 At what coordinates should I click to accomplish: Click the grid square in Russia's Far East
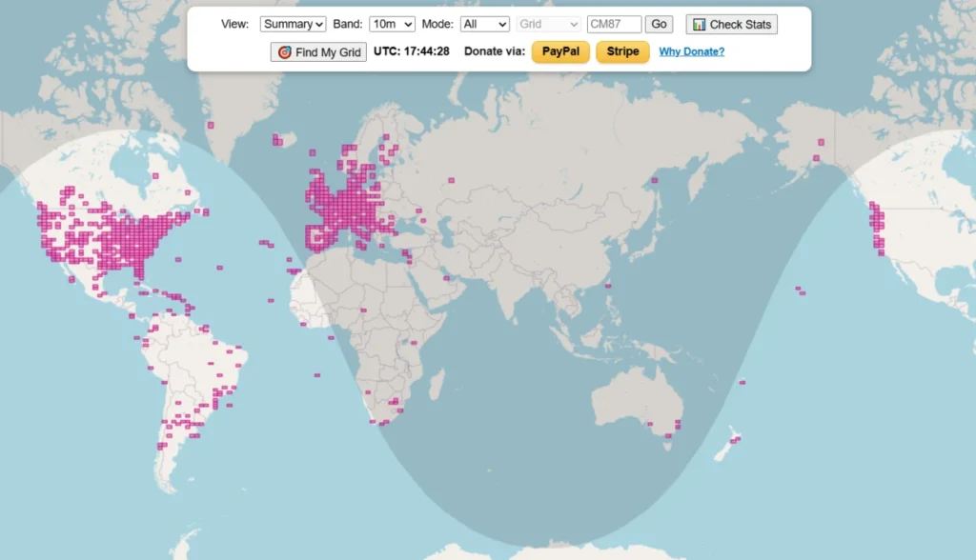pos(654,180)
